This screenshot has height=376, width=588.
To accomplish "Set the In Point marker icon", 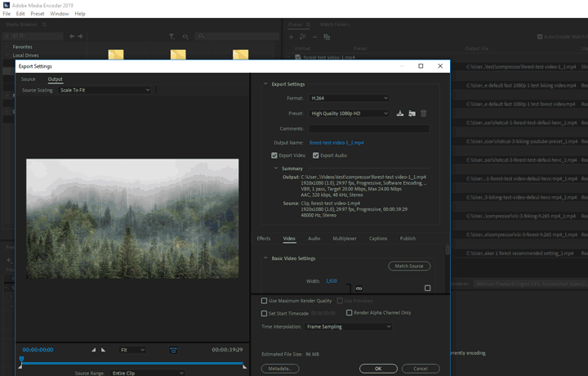I will [x=93, y=350].
